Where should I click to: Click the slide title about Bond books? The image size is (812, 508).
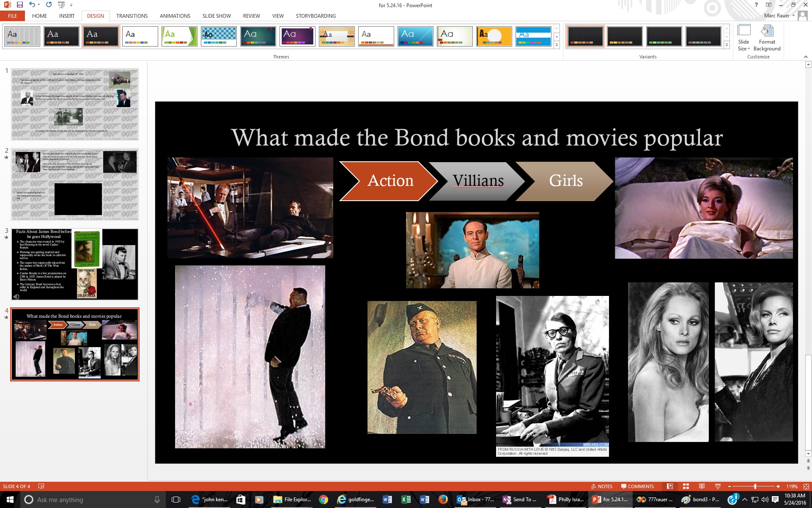pyautogui.click(x=477, y=138)
